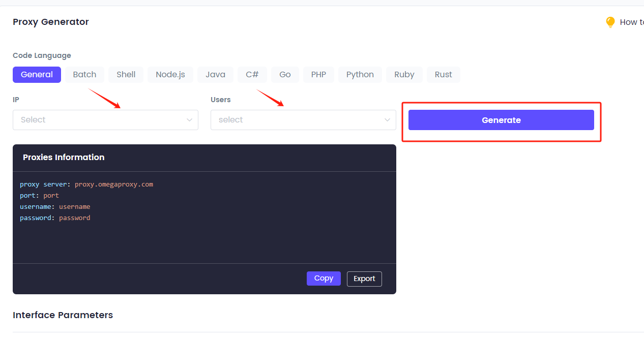Click the Code Language label

(x=42, y=55)
